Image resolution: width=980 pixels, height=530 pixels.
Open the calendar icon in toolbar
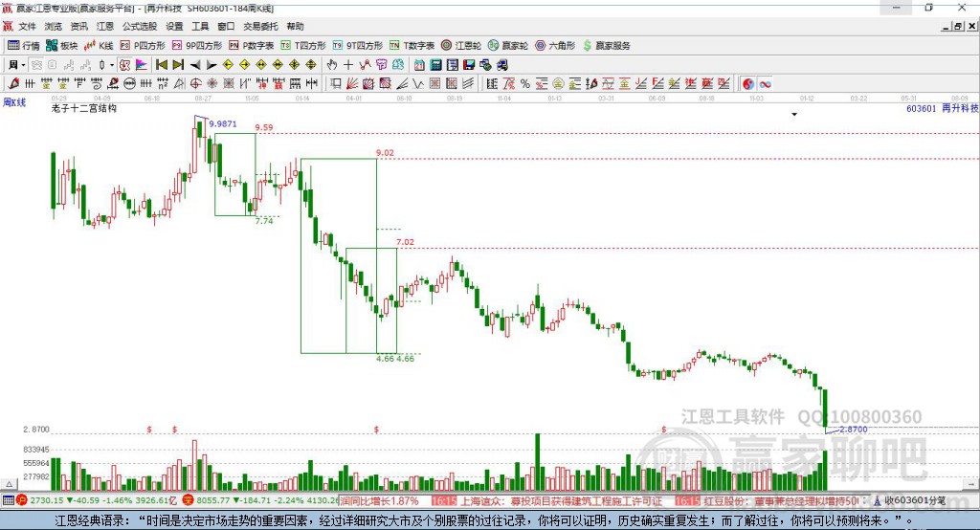point(419,65)
